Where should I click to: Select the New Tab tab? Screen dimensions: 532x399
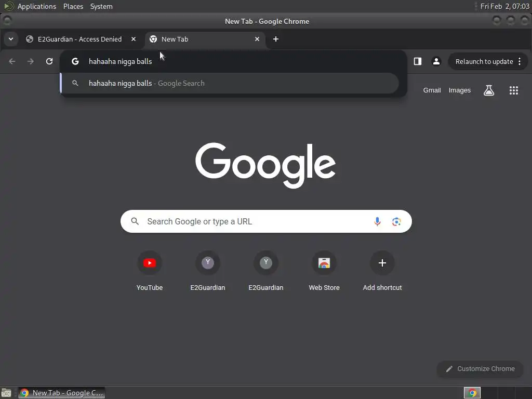pos(205,39)
